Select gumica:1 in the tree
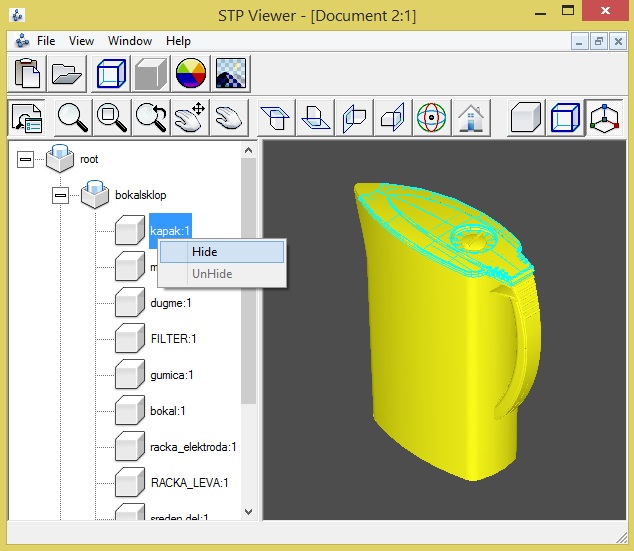 tap(171, 375)
